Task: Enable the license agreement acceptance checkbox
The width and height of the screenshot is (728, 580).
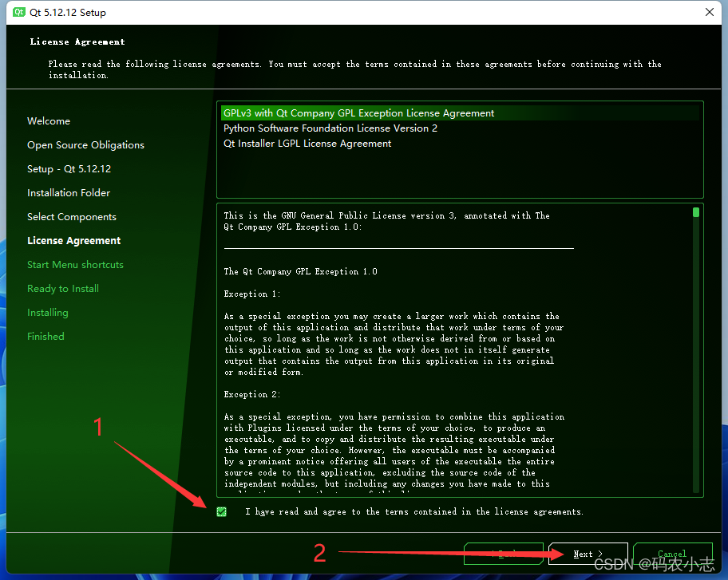Action: coord(221,511)
